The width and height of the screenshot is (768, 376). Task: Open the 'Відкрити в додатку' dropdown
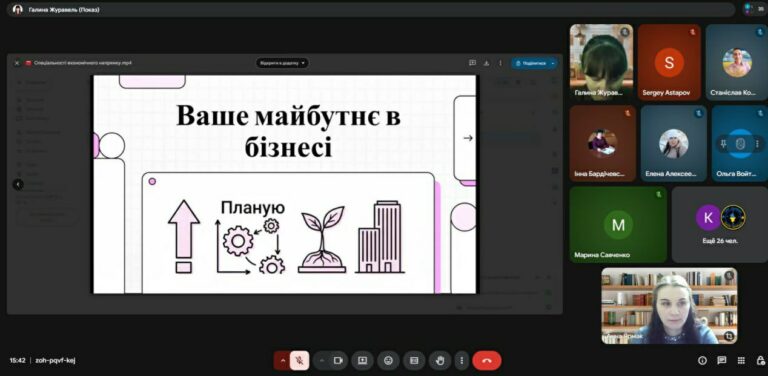[282, 63]
